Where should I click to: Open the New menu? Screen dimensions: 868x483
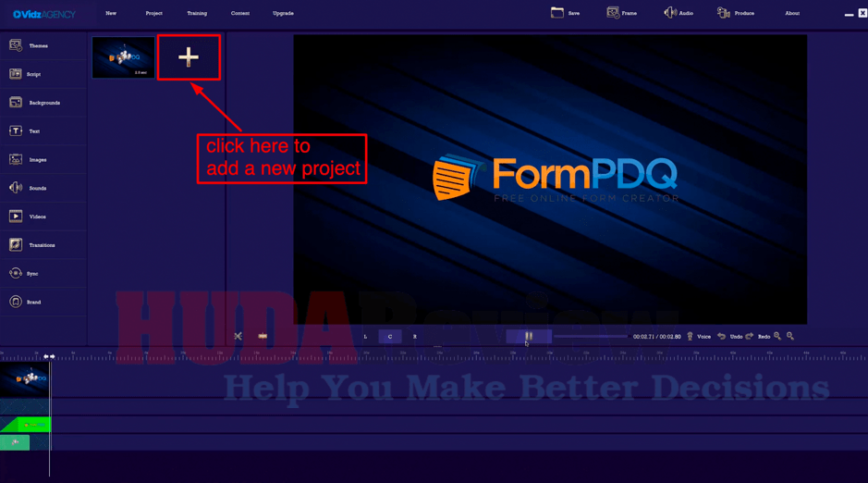[x=111, y=13]
